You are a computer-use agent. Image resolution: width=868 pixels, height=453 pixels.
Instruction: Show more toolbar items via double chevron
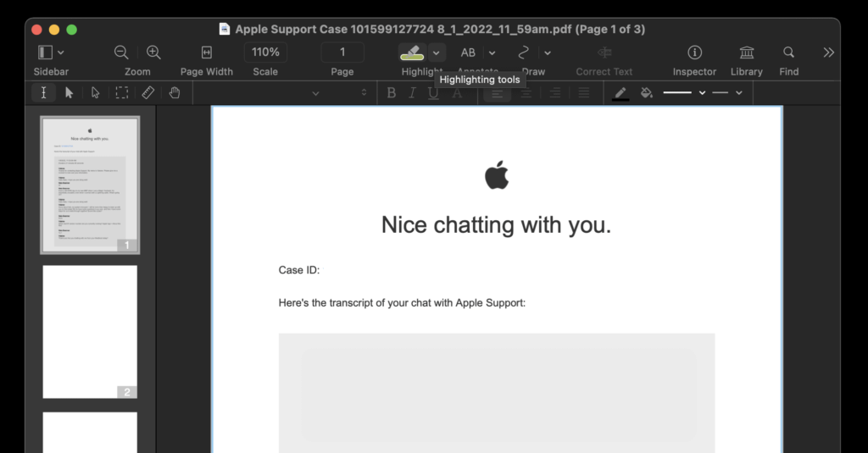coord(828,52)
